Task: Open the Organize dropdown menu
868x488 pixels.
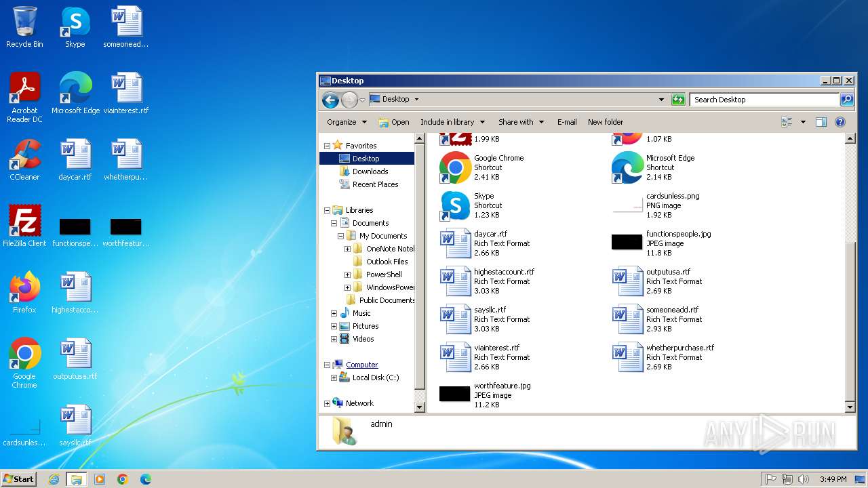Action: [x=347, y=122]
